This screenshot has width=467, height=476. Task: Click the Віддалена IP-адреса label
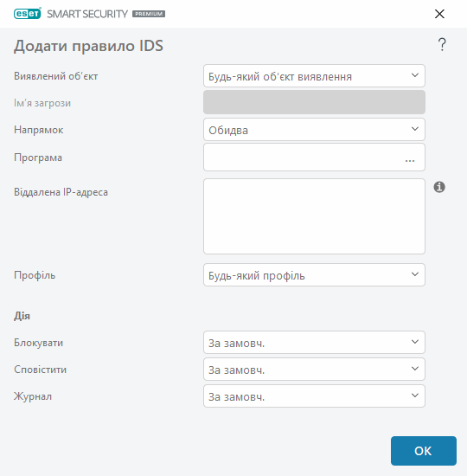point(61,192)
